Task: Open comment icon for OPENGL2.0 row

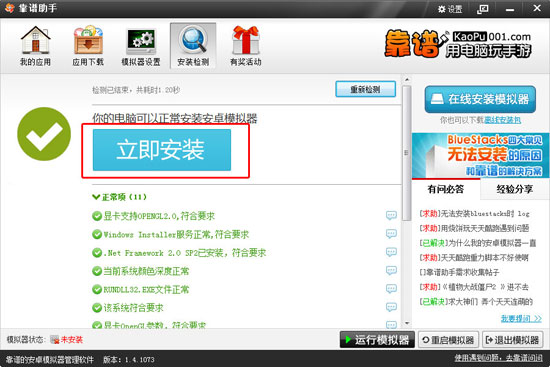Action: (x=391, y=215)
